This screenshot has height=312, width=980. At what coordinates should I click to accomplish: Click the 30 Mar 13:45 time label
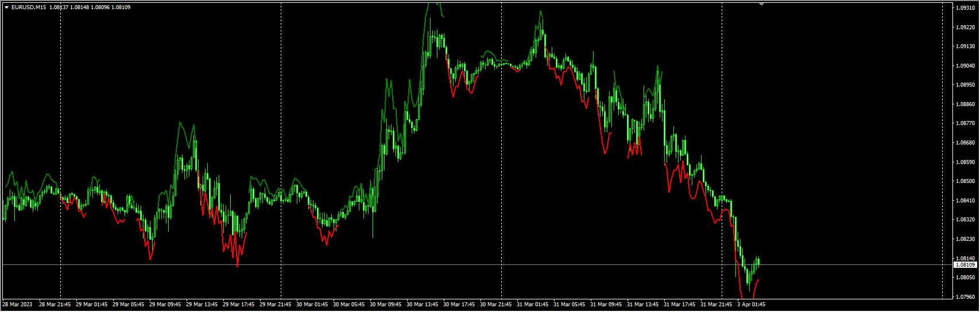(x=423, y=305)
